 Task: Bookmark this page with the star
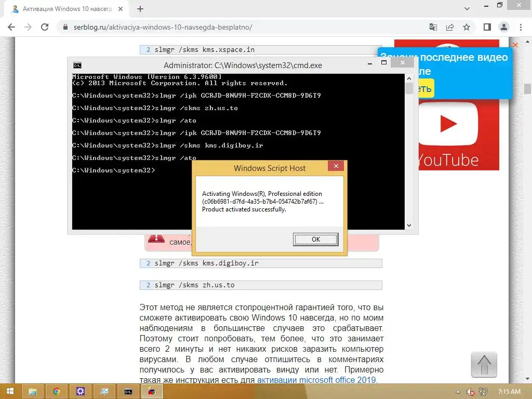tap(467, 27)
